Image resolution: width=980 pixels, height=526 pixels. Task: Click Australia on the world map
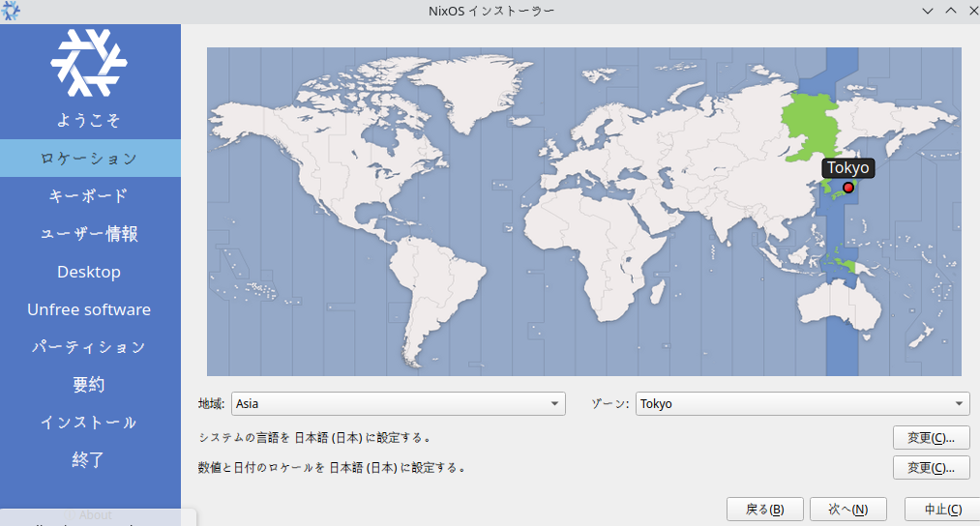pyautogui.click(x=841, y=306)
